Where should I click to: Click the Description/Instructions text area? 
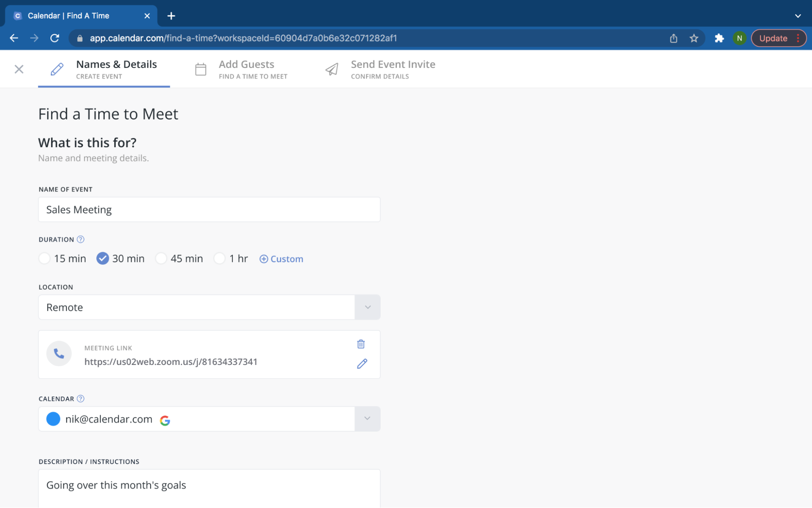[209, 485]
